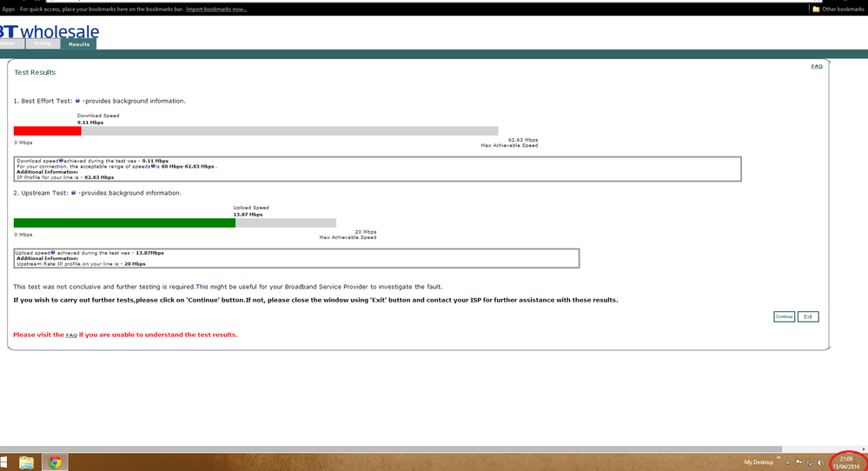Click 'Upstream Rate IP profile' line
The image size is (868, 471).
[x=81, y=264]
